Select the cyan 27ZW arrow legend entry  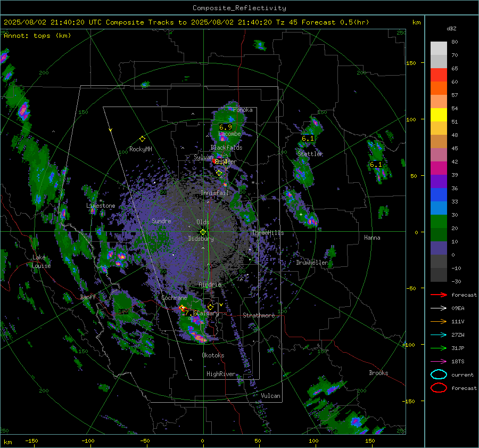pos(439,335)
